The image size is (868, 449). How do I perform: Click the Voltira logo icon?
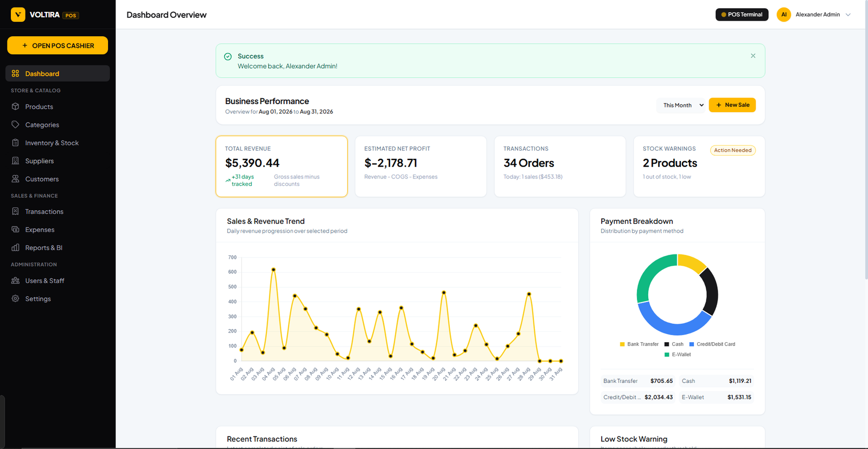tap(18, 15)
